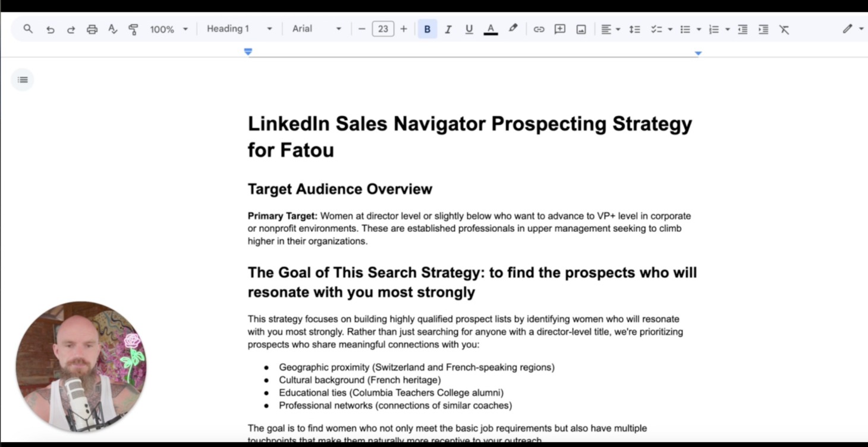Open the Arial font dropdown
Viewport: 868px width, 447px height.
(x=317, y=29)
